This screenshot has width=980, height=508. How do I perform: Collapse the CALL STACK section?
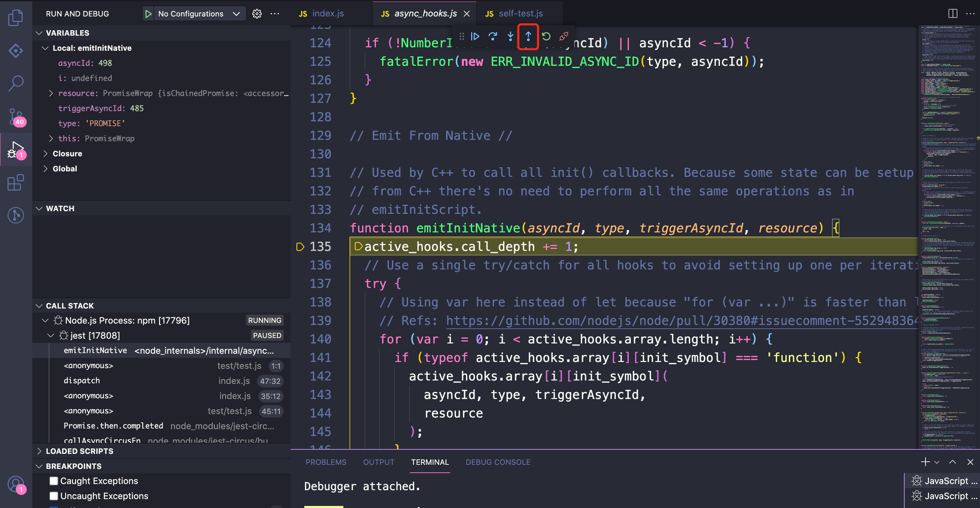39,306
